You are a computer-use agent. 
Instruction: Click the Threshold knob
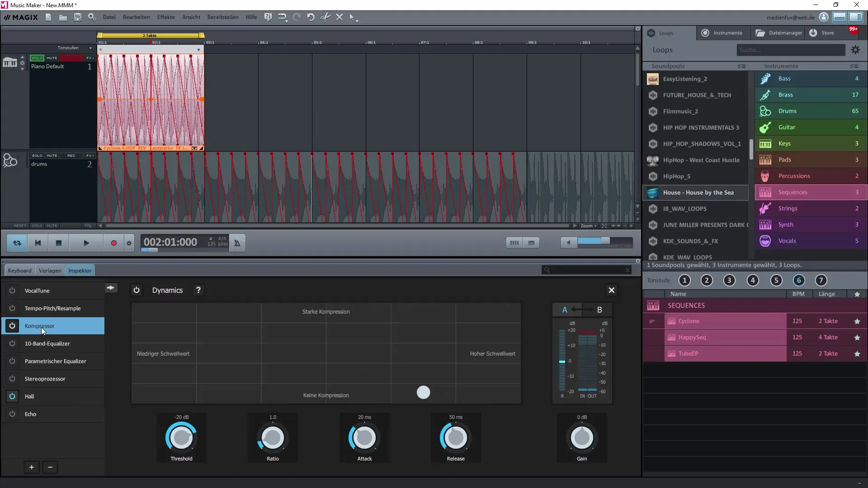[181, 437]
